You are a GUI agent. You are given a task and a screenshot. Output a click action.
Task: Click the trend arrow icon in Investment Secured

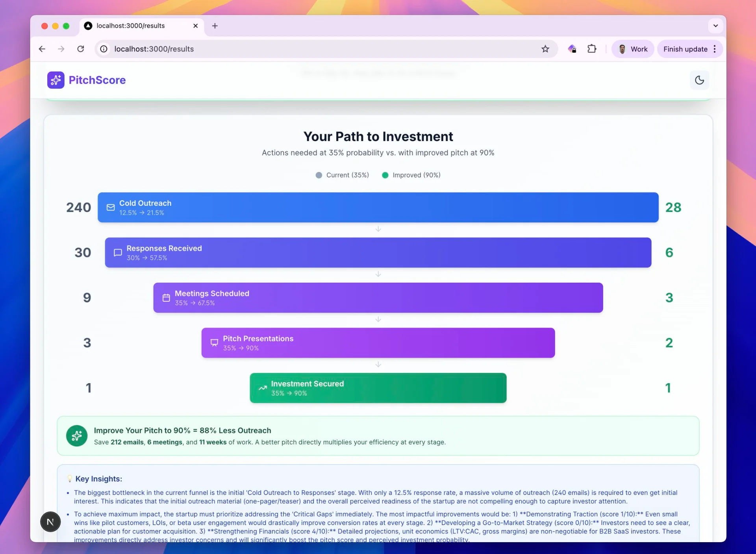[x=263, y=388]
